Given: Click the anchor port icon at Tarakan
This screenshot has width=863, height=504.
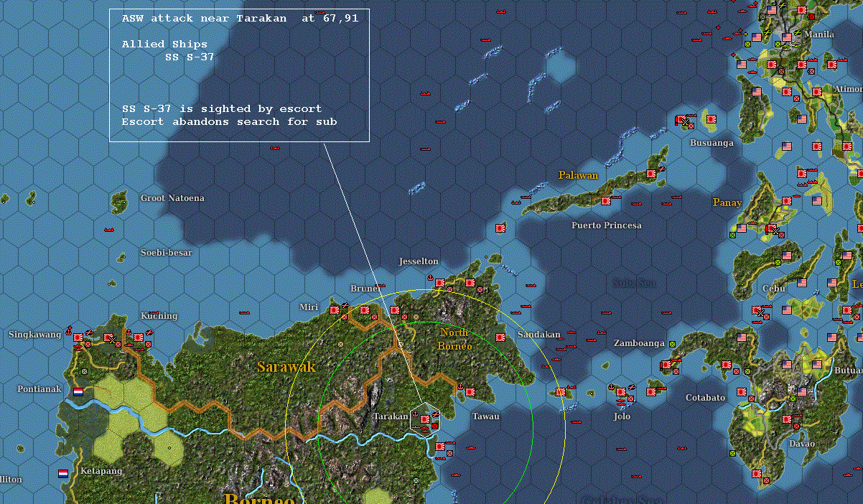Looking at the screenshot, I should pyautogui.click(x=415, y=414).
